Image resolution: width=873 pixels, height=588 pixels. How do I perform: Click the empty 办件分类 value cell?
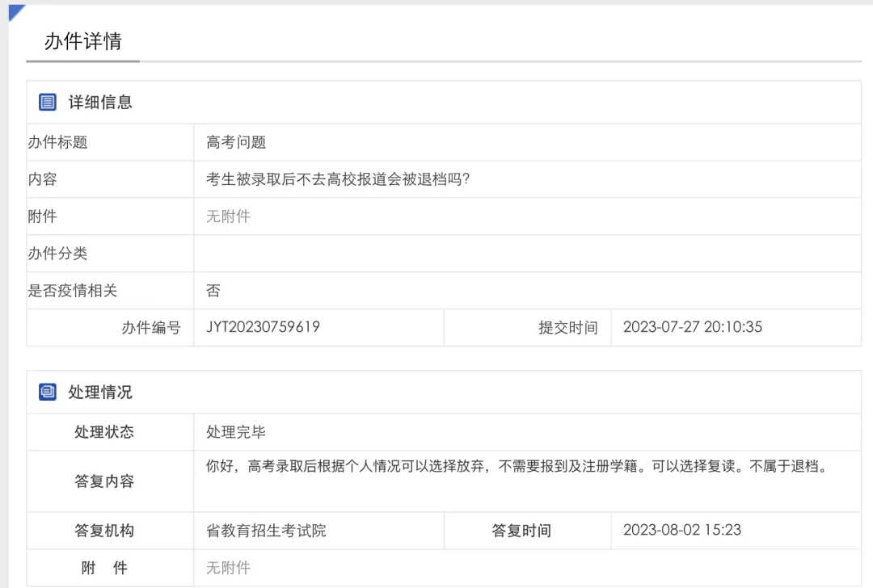[x=525, y=254]
